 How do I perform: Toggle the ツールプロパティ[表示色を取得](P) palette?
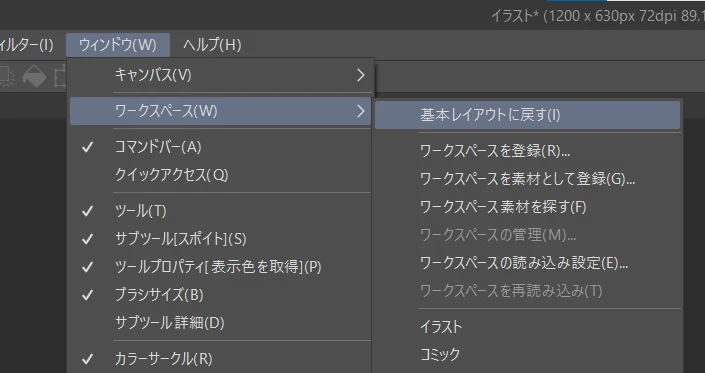click(x=221, y=267)
